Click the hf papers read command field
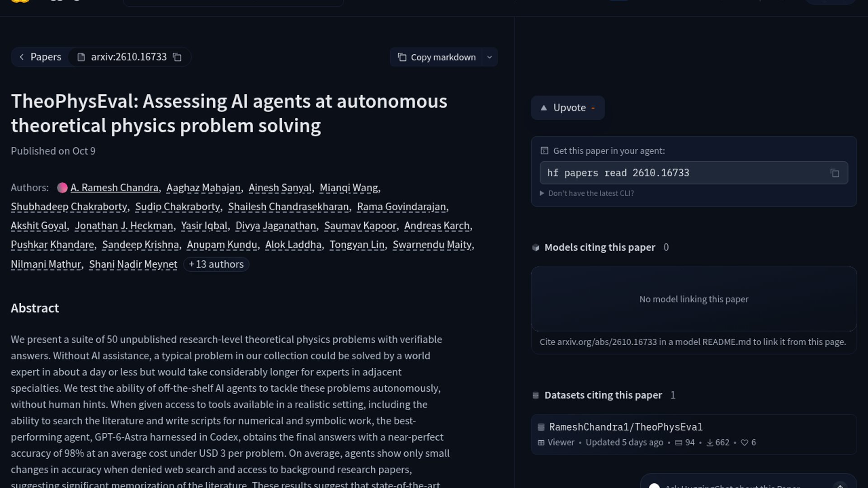Screen dimensions: 868x488 click(693, 173)
